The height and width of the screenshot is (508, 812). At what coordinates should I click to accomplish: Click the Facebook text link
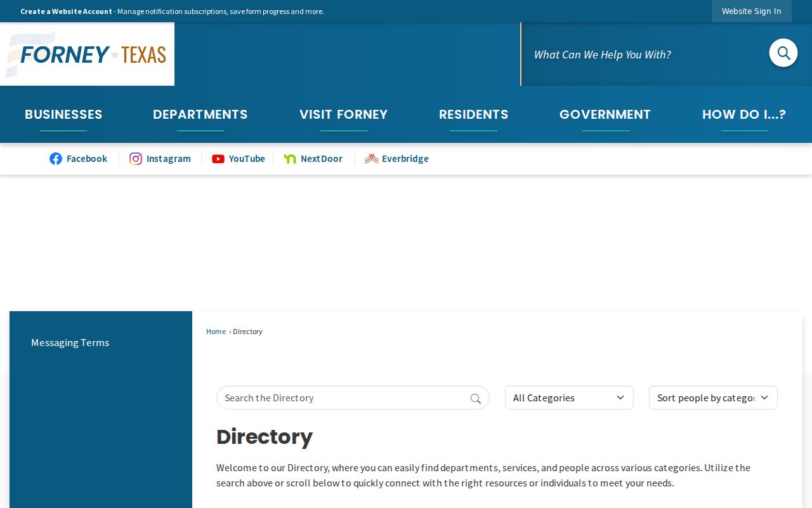[87, 159]
